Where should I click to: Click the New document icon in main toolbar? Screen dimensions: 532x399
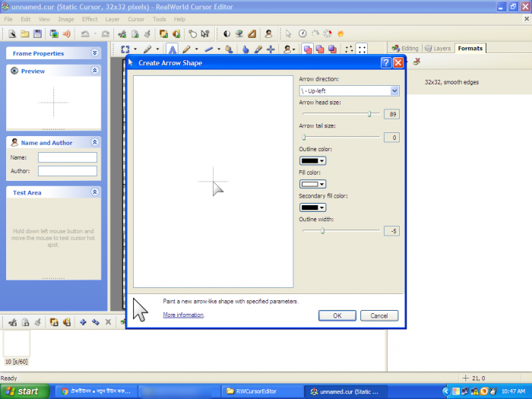coord(12,33)
